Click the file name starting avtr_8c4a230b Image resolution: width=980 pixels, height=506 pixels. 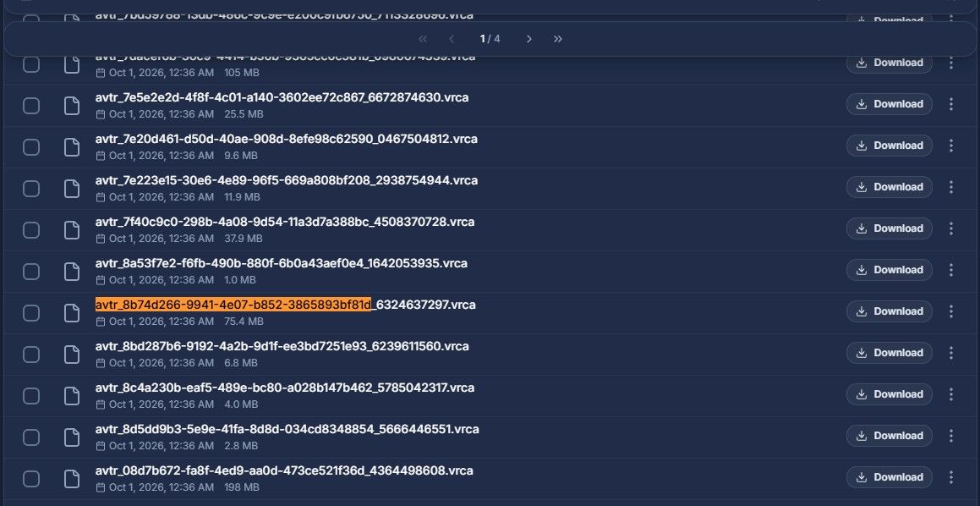pyautogui.click(x=285, y=388)
